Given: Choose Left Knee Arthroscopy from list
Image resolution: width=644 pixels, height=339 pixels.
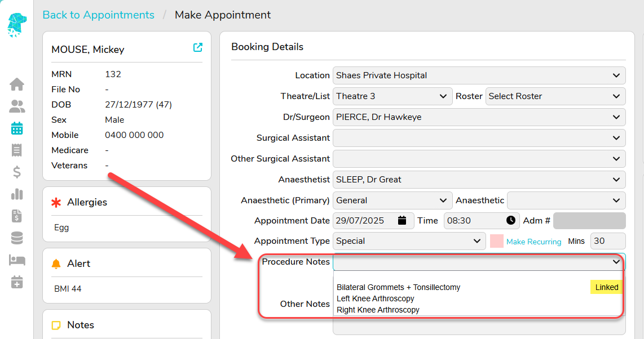Looking at the screenshot, I should pos(376,298).
